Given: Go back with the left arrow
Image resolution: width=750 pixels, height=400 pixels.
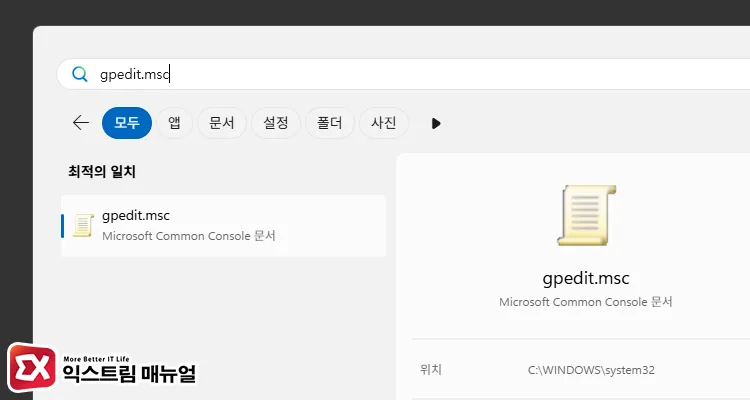Looking at the screenshot, I should pyautogui.click(x=81, y=123).
